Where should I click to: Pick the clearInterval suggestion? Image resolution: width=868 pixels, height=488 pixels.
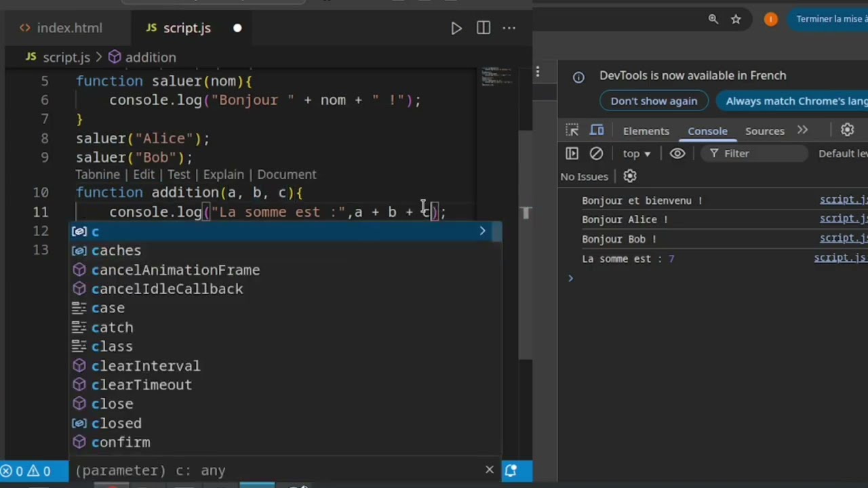[285, 365]
